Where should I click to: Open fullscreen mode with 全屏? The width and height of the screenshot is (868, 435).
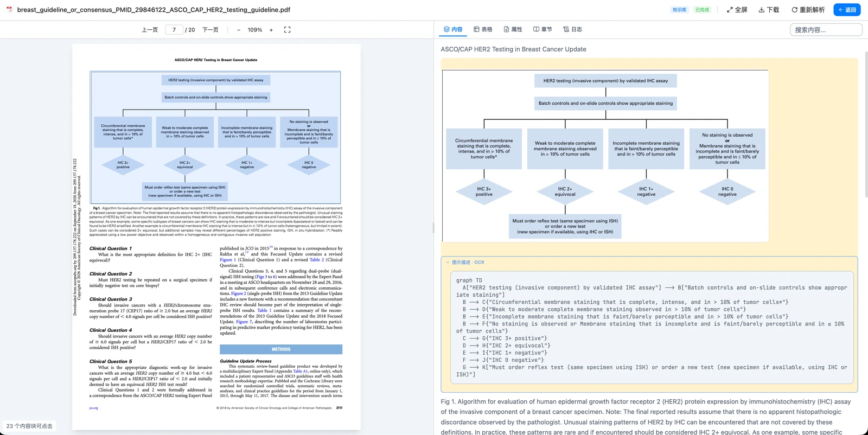[737, 10]
